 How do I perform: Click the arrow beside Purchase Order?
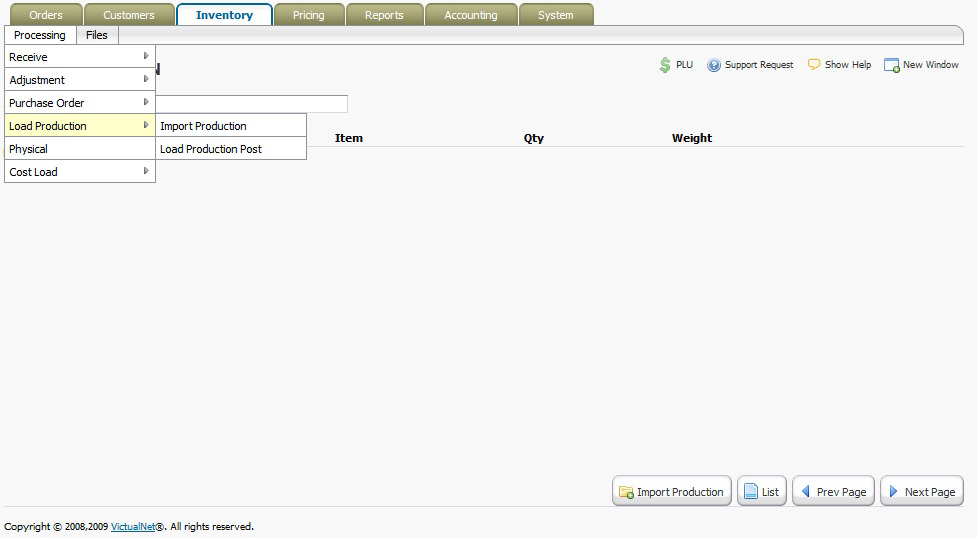coord(146,102)
